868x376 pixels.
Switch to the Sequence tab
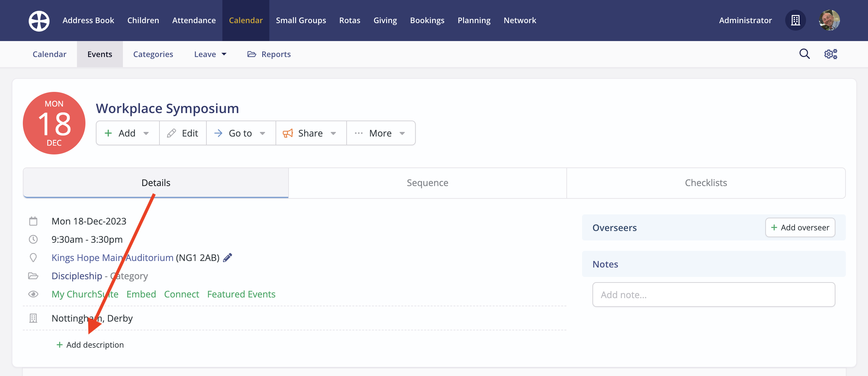(427, 183)
